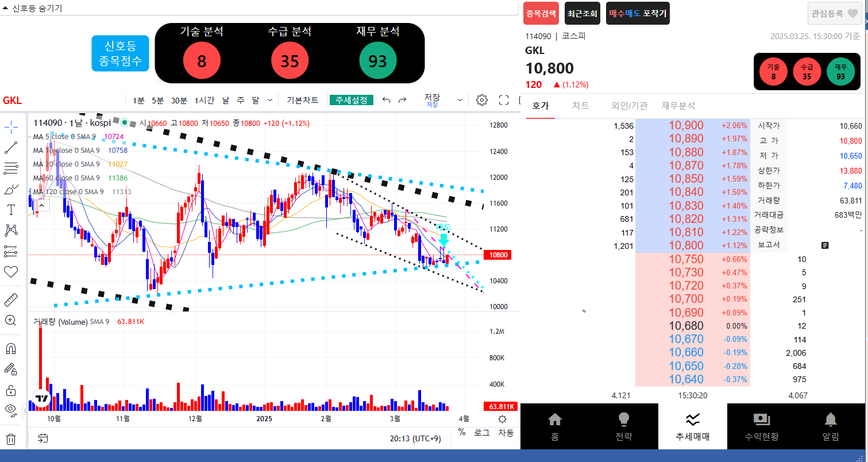Viewport: 868px width, 462px height.
Task: Toggle magnet mode for drawings
Action: (11, 349)
